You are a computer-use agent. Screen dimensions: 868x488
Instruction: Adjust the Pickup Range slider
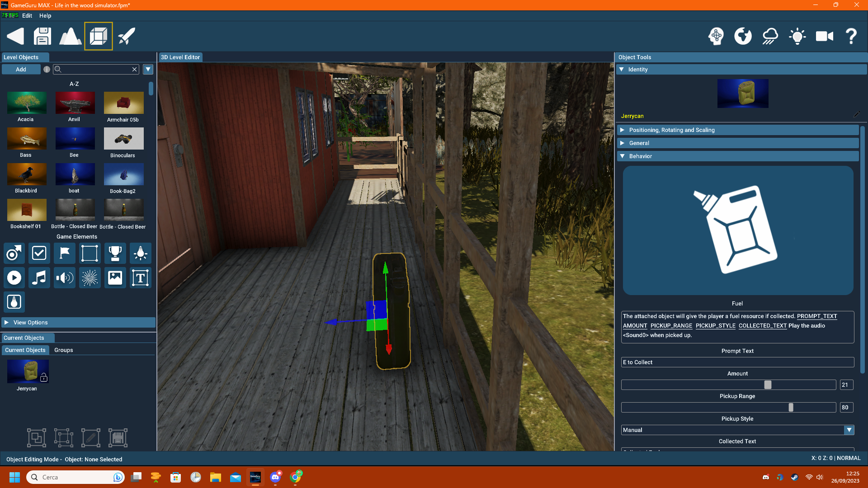point(791,407)
